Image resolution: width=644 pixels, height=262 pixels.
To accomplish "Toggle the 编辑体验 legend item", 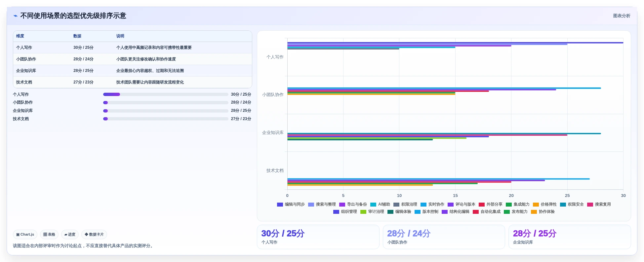I will point(399,212).
